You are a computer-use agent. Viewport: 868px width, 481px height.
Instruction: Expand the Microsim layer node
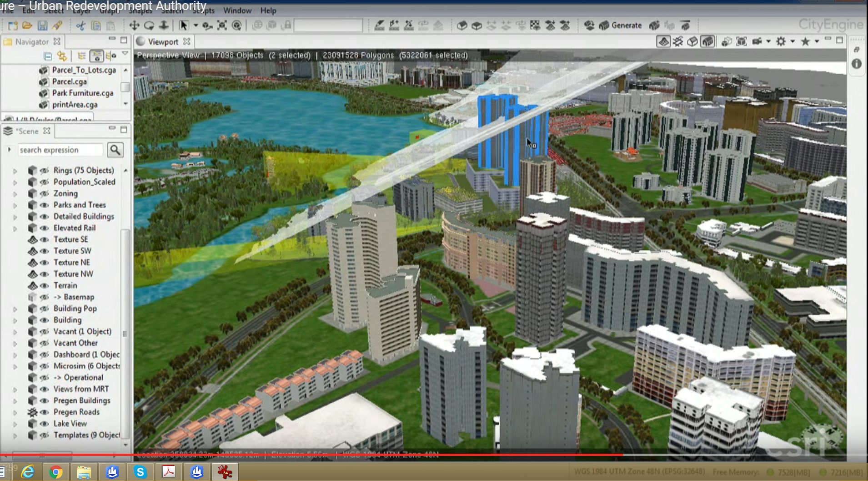15,366
